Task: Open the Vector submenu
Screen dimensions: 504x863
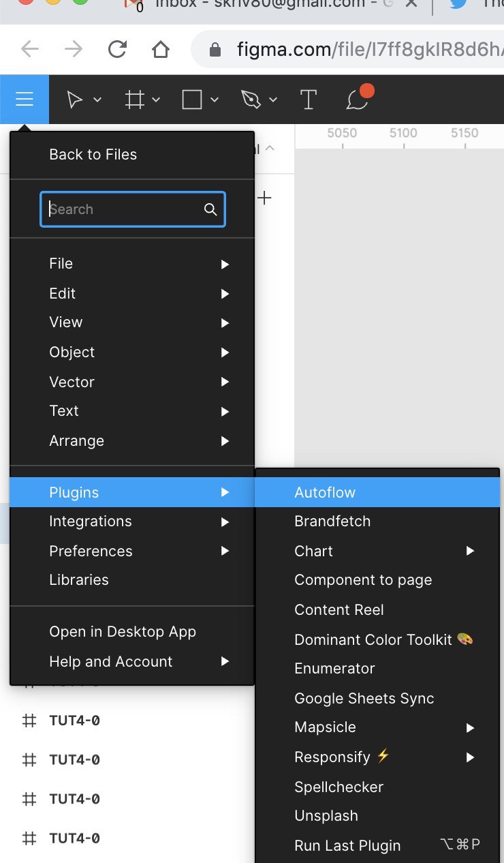Action: tap(132, 382)
